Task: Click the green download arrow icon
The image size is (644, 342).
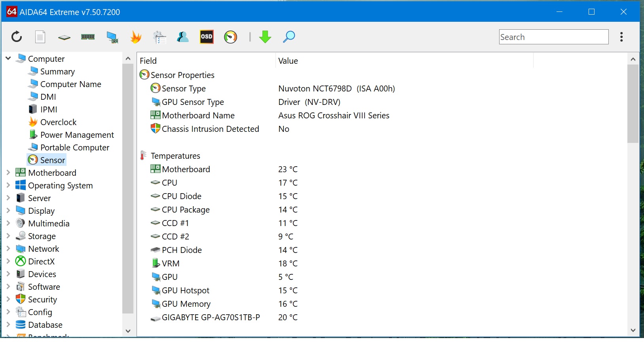Action: coord(265,37)
